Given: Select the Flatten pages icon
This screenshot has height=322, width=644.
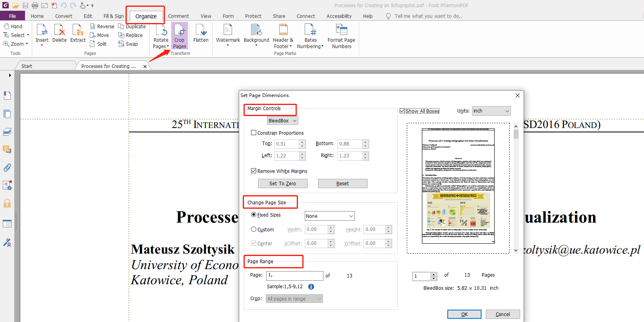Looking at the screenshot, I should tap(201, 31).
